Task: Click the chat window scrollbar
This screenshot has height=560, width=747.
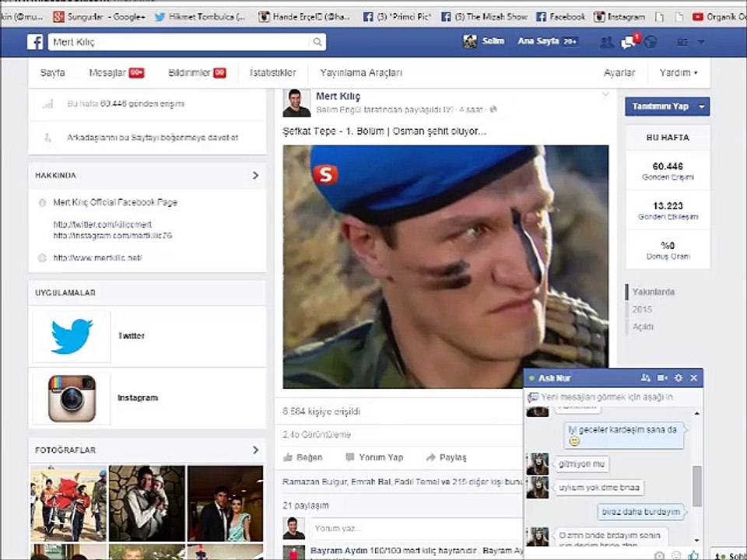Action: tap(696, 485)
